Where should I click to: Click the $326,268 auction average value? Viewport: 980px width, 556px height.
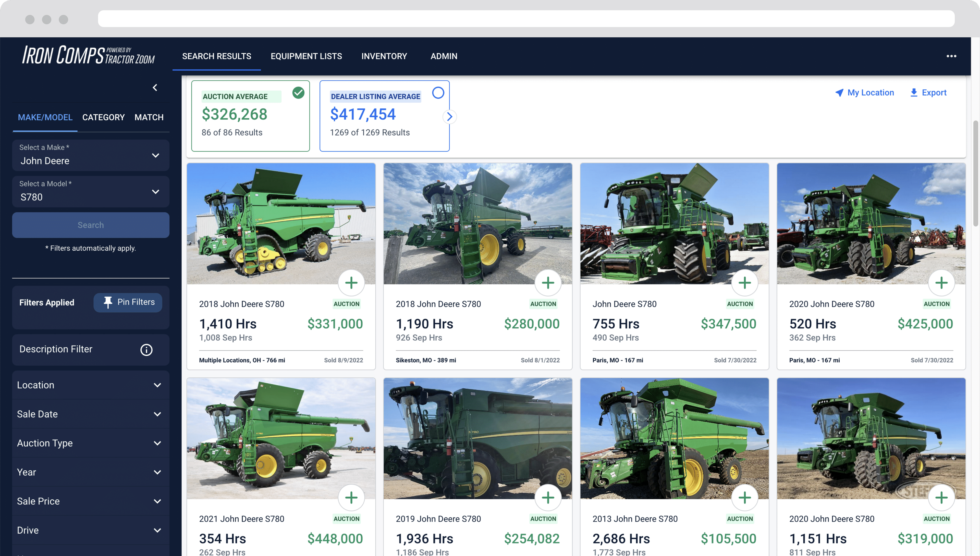pyautogui.click(x=235, y=114)
